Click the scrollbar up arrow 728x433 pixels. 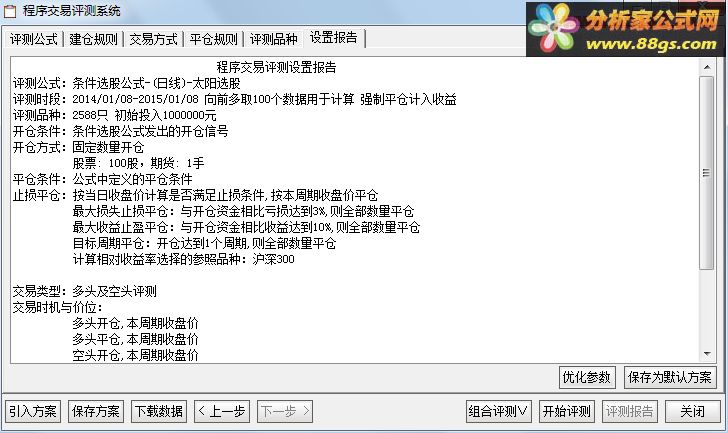point(707,67)
